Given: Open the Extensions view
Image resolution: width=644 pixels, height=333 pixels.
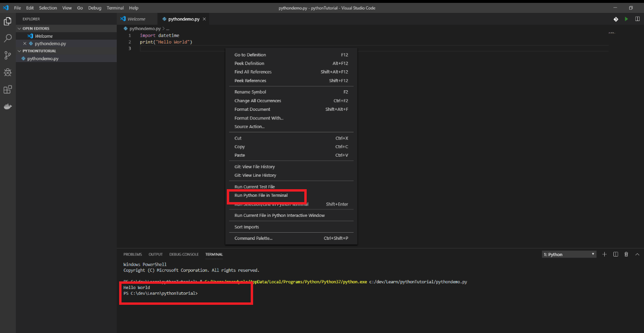Looking at the screenshot, I should point(7,89).
